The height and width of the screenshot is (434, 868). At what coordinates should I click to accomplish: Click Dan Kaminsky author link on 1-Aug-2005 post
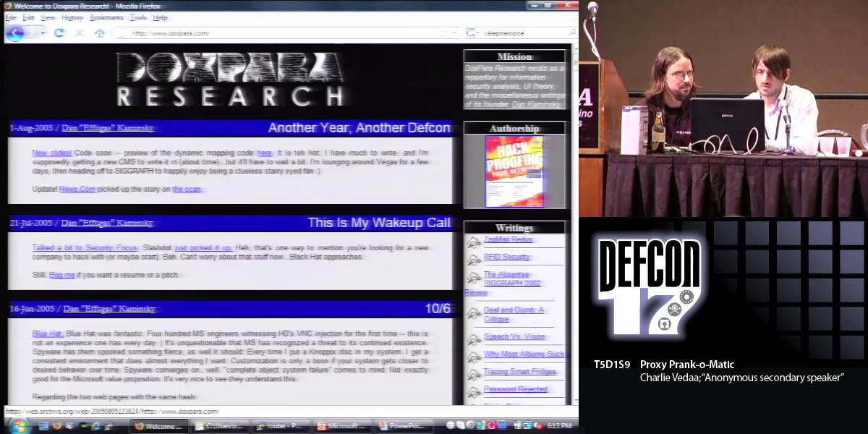(108, 128)
